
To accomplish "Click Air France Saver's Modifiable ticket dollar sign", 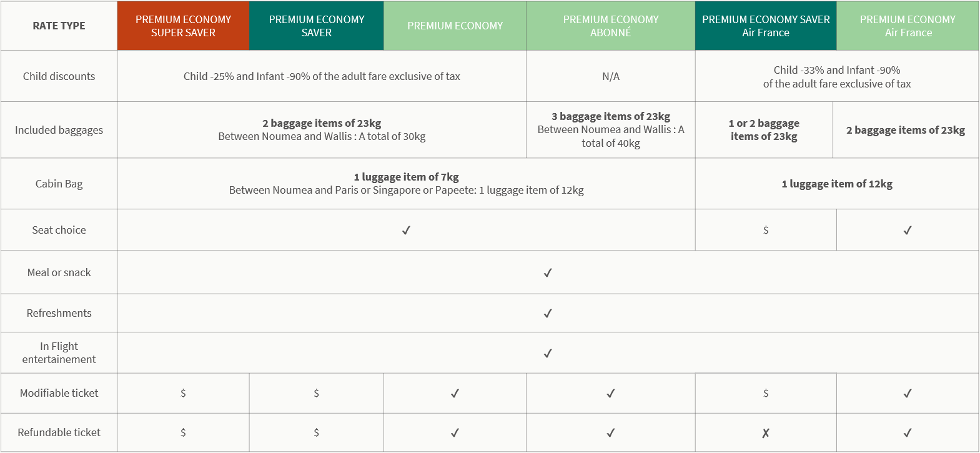I will 766,393.
